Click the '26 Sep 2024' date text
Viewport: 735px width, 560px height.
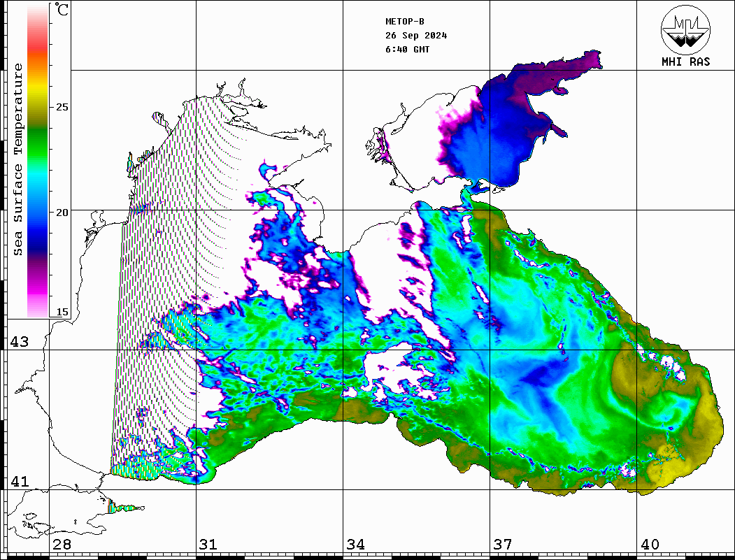click(416, 35)
